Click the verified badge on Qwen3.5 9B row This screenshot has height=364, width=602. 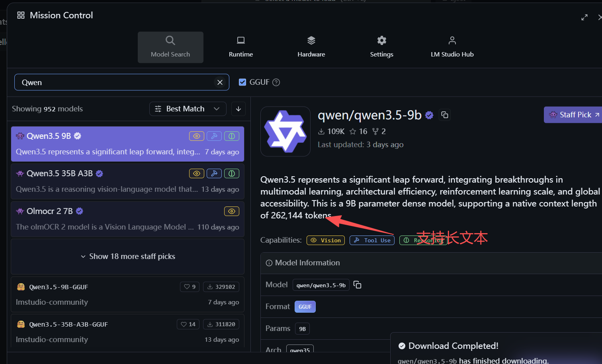78,136
